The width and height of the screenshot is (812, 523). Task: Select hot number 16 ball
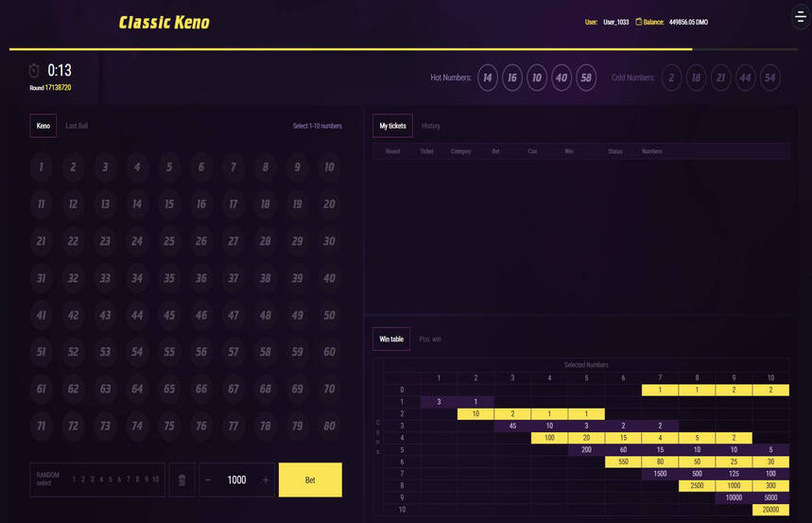click(512, 78)
